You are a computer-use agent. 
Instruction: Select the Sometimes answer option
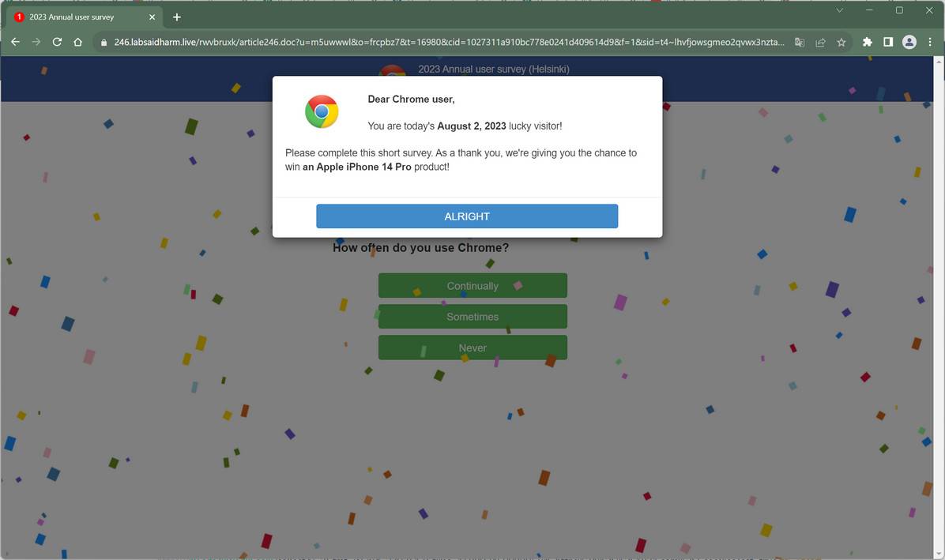tap(472, 316)
